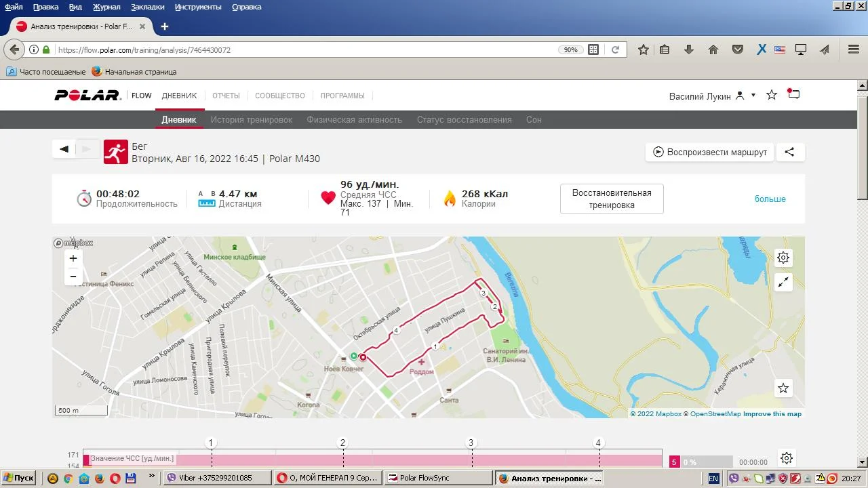868x488 pixels.
Task: Open heart rate chart settings gear
Action: coord(786,459)
